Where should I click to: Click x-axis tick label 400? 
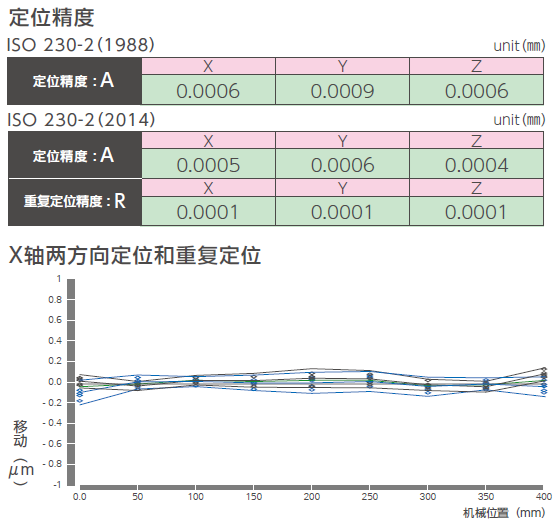pyautogui.click(x=544, y=497)
